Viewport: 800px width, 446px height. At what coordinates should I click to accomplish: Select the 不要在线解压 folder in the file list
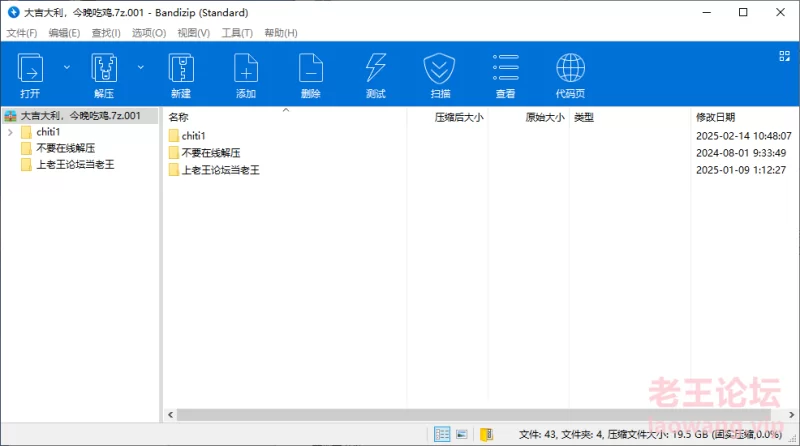[x=211, y=153]
